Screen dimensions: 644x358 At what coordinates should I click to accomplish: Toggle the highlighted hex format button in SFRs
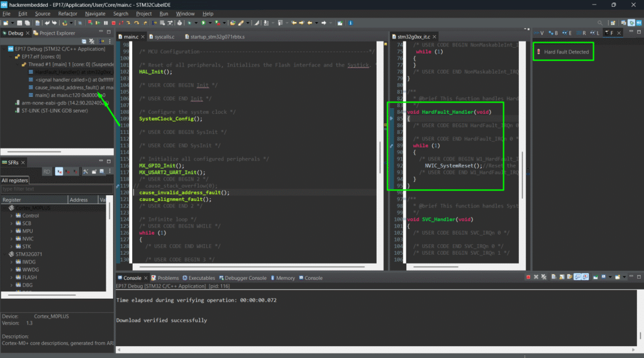coord(59,171)
